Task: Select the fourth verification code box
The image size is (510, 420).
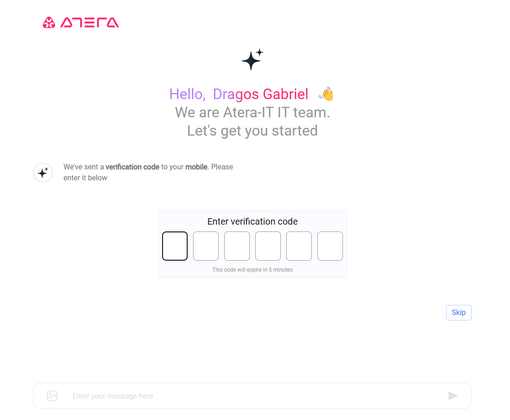Action: tap(268, 246)
